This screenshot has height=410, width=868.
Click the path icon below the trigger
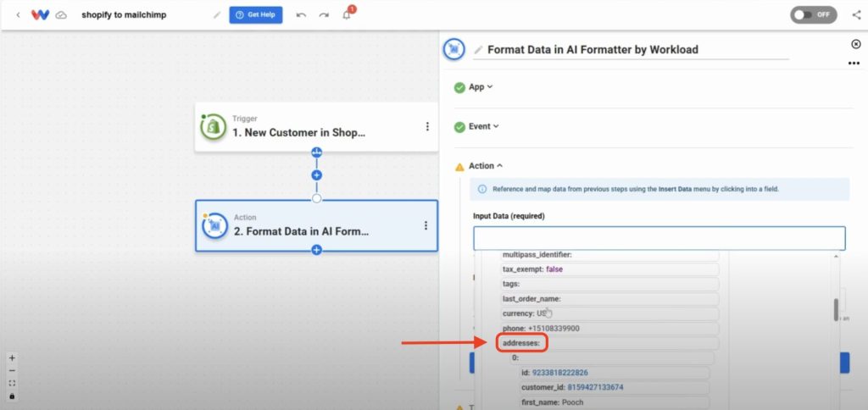coord(317,152)
